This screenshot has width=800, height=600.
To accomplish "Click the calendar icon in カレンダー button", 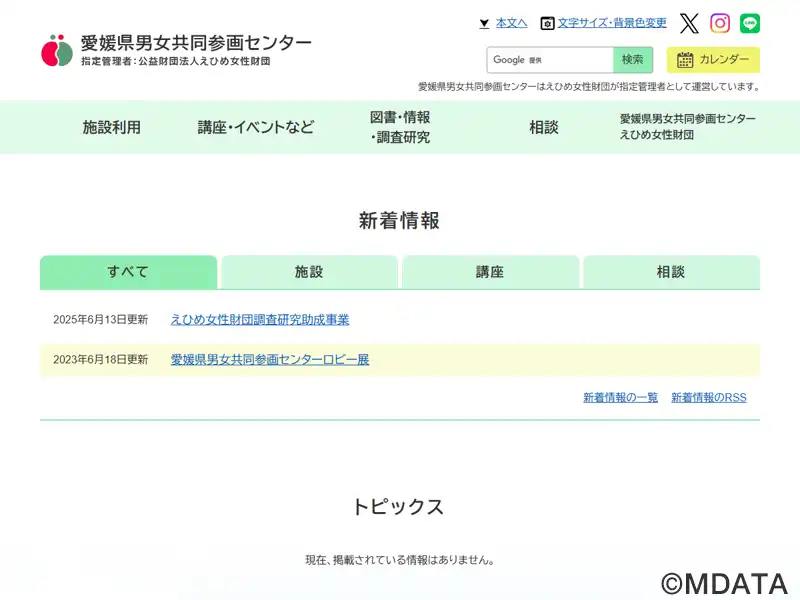I will pos(685,60).
